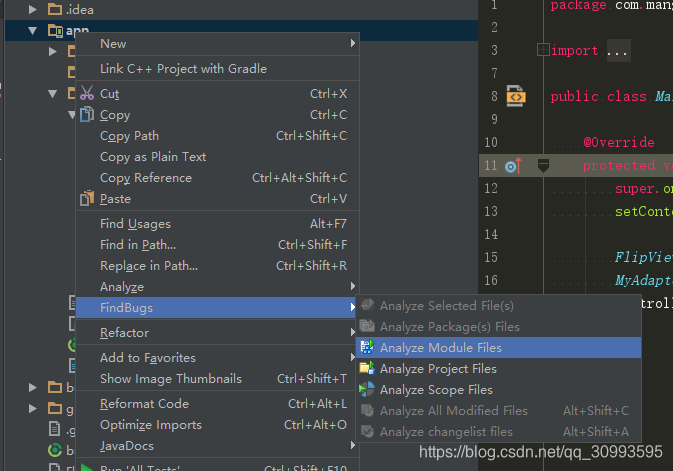Click the .idea folder icon
This screenshot has height=471, width=673.
(55, 9)
